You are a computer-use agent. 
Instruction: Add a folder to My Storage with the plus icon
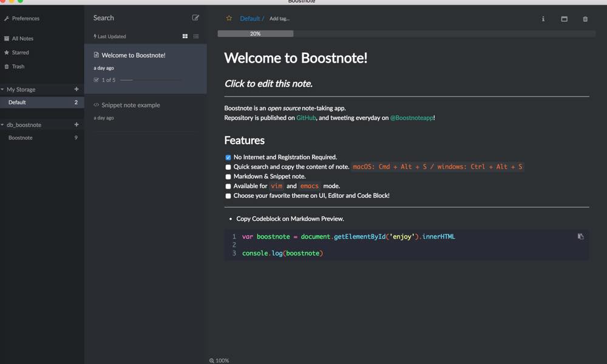click(76, 89)
